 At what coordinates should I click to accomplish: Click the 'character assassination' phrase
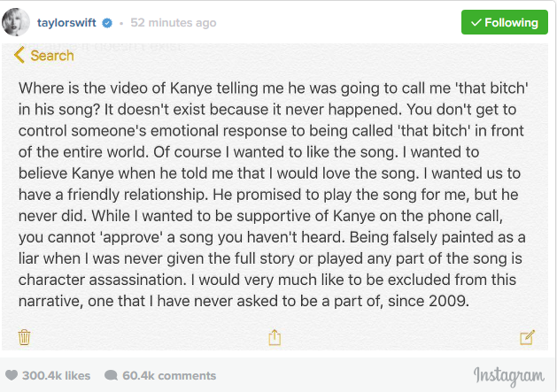103,280
